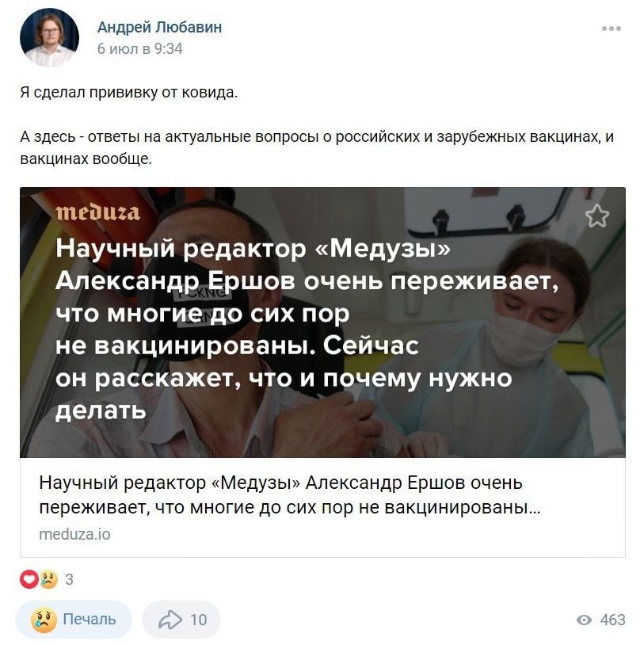
Task: Click Андрей Любавин's profile avatar
Action: tap(49, 37)
